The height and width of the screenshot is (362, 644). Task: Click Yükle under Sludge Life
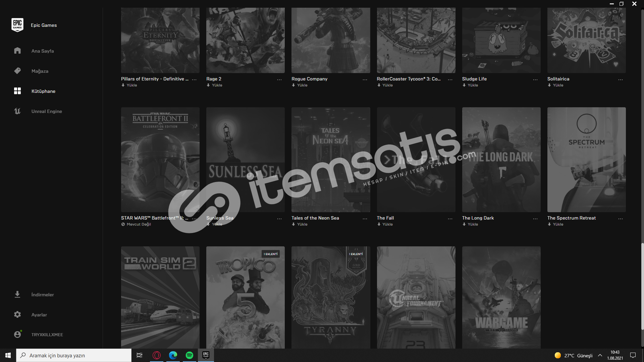[x=470, y=85]
